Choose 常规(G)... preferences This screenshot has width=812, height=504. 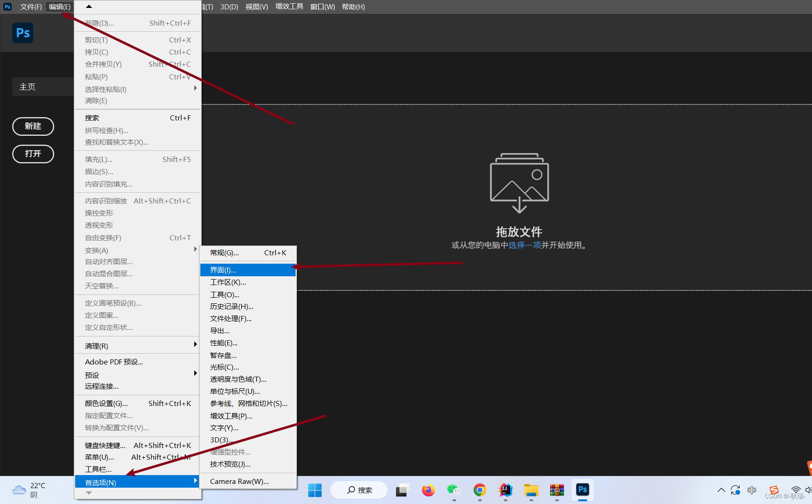pos(248,252)
